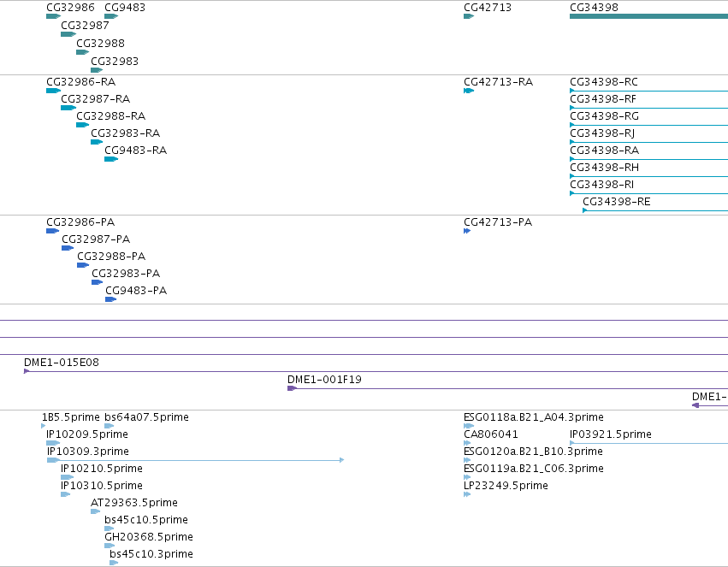The width and height of the screenshot is (728, 567).
Task: Select the CG42713 gene glyph
Action: (x=469, y=16)
